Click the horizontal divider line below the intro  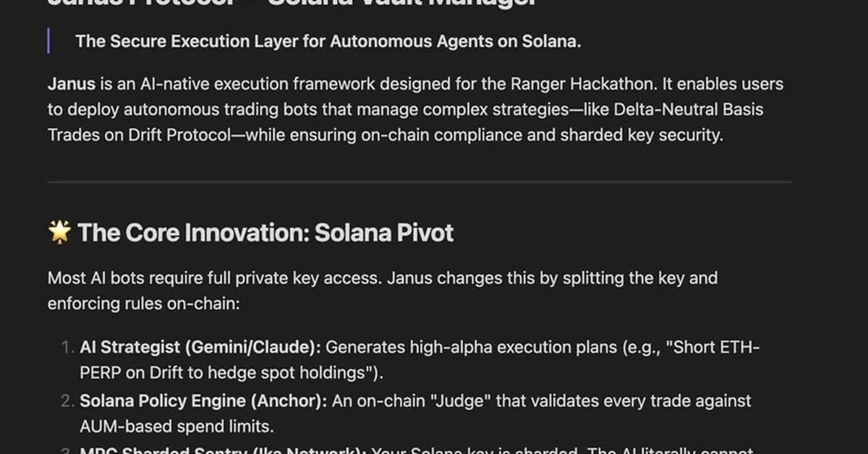coord(420,182)
